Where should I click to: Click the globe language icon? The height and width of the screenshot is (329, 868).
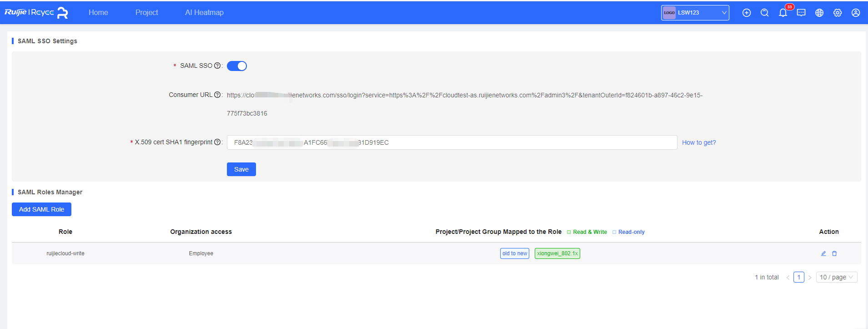pos(819,13)
